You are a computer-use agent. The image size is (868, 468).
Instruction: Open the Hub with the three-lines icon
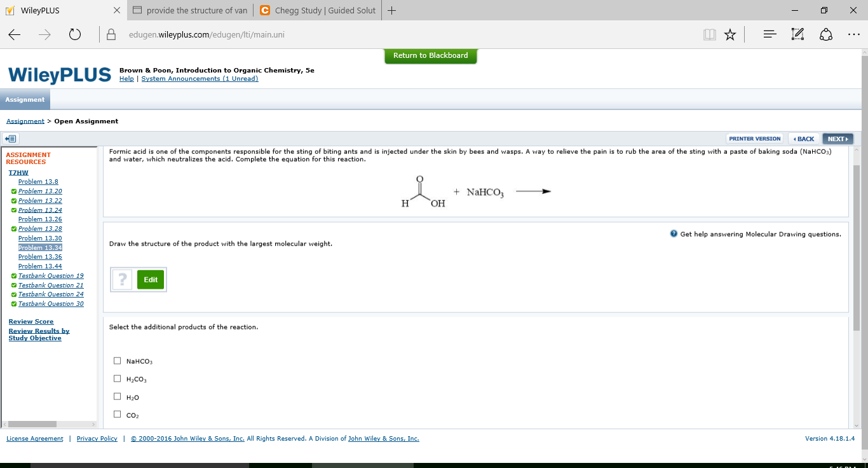(769, 35)
